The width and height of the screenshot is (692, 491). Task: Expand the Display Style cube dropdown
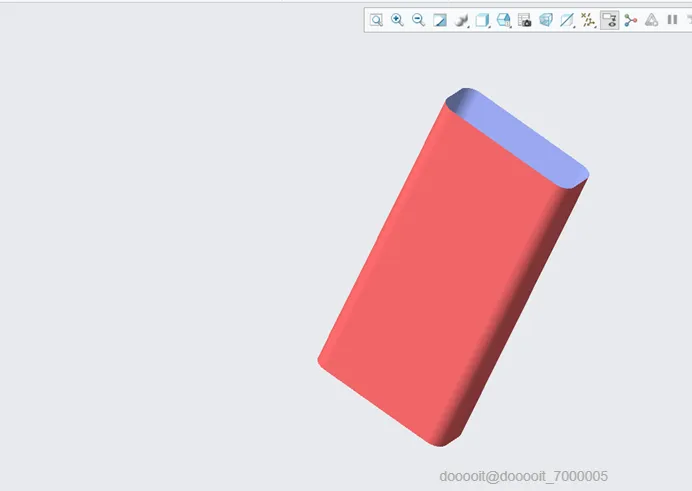pyautogui.click(x=482, y=20)
